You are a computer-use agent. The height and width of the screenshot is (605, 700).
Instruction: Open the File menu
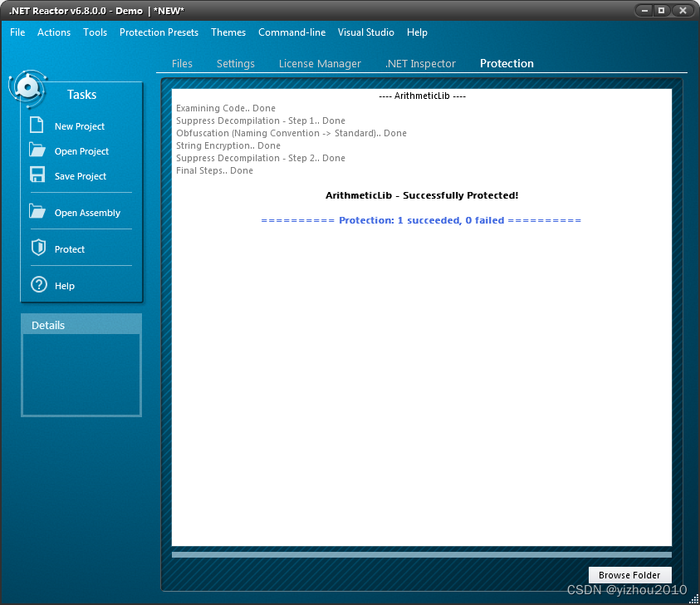(17, 32)
